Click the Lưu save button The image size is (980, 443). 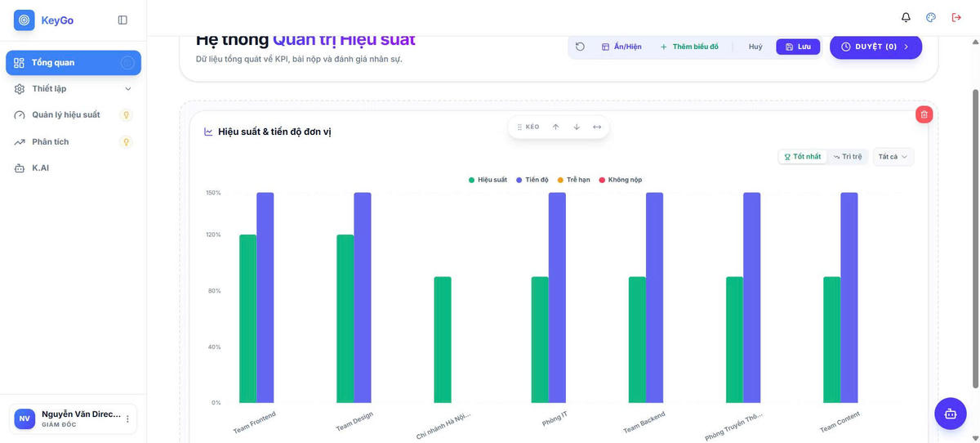click(798, 47)
